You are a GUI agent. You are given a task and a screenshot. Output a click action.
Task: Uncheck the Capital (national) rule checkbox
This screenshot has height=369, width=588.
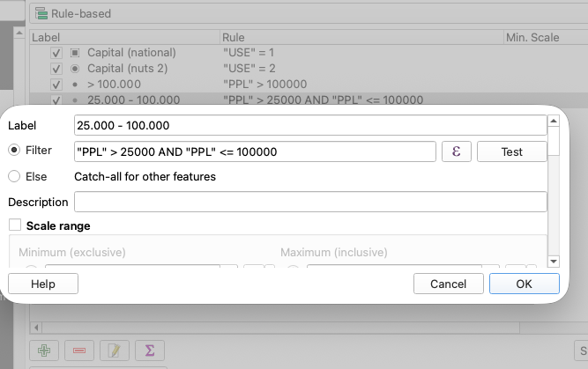[x=56, y=53]
